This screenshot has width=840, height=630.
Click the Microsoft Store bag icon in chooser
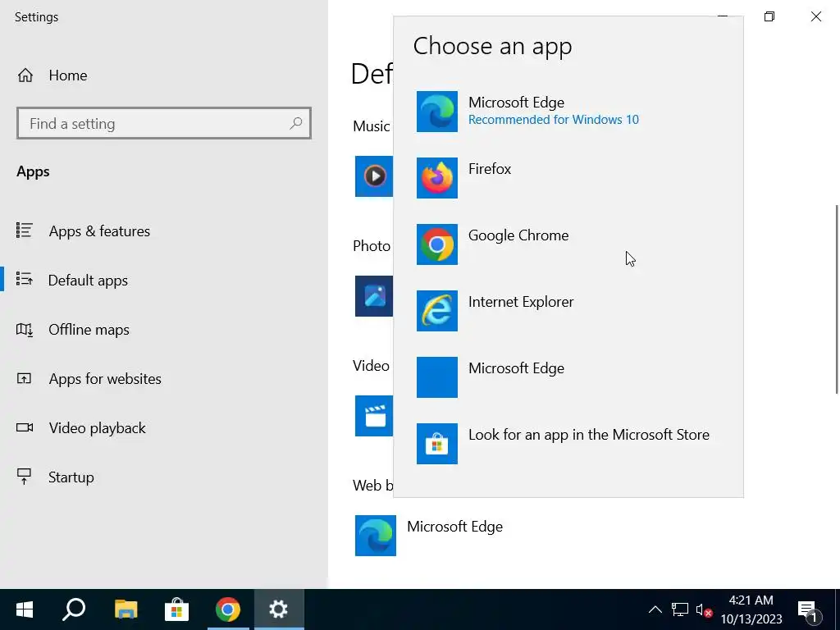tap(437, 444)
